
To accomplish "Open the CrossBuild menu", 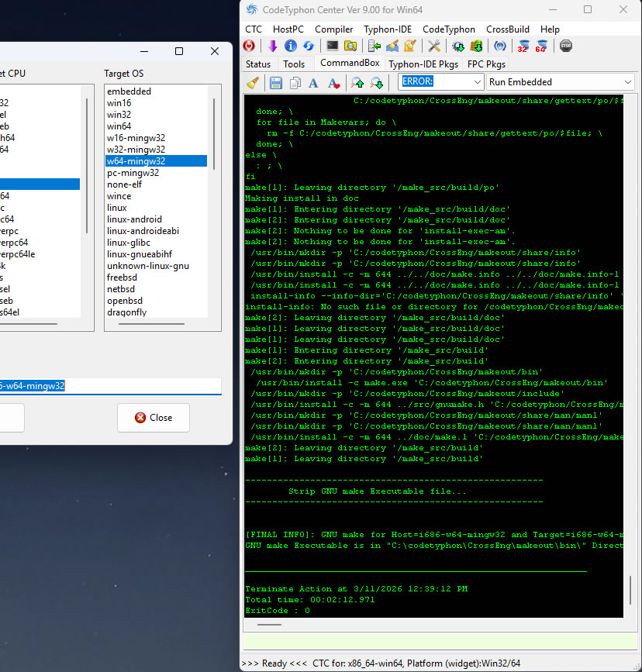I will coord(508,29).
